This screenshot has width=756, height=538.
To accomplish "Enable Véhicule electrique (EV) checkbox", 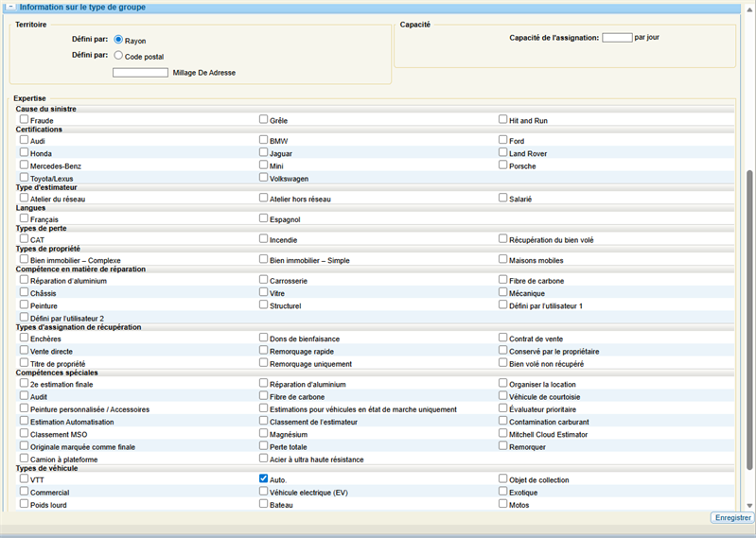I will point(264,492).
